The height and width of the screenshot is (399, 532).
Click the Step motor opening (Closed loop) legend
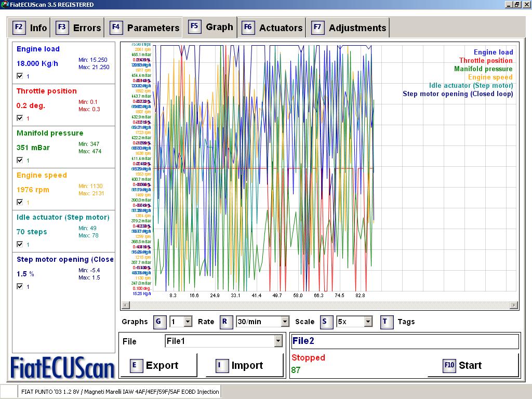coord(458,94)
